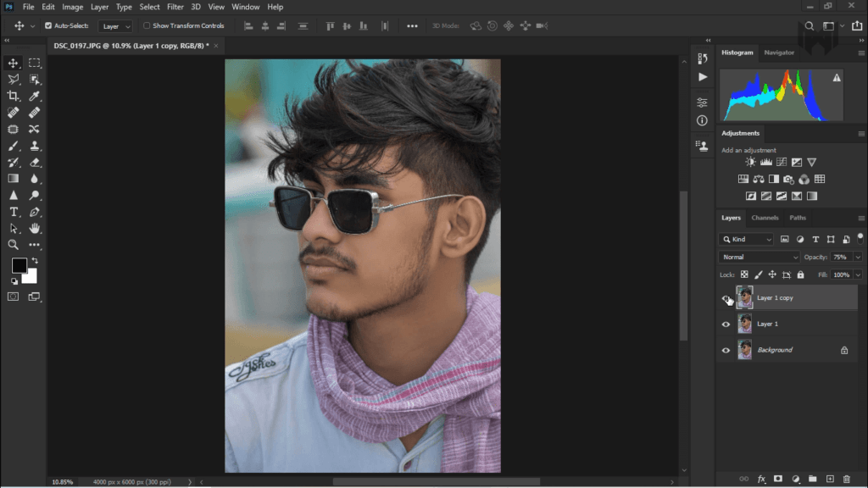
Task: Hide the Layer 1 copy layer
Action: (726, 298)
